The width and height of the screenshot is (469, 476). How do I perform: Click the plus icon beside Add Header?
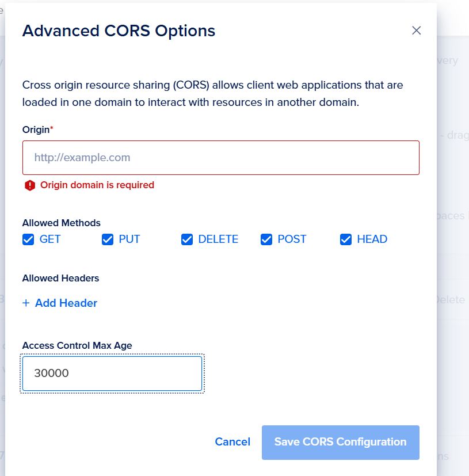tap(26, 303)
